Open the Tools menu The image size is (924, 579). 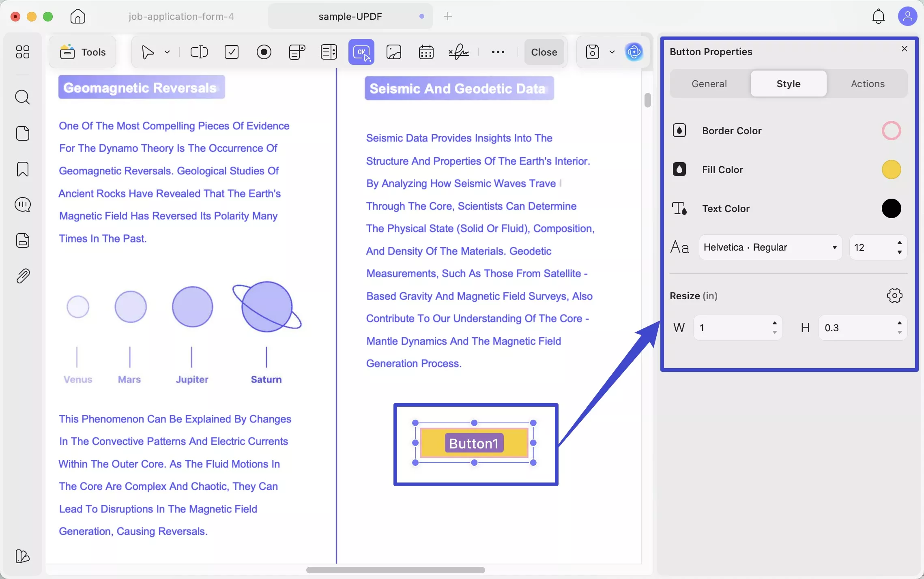82,52
